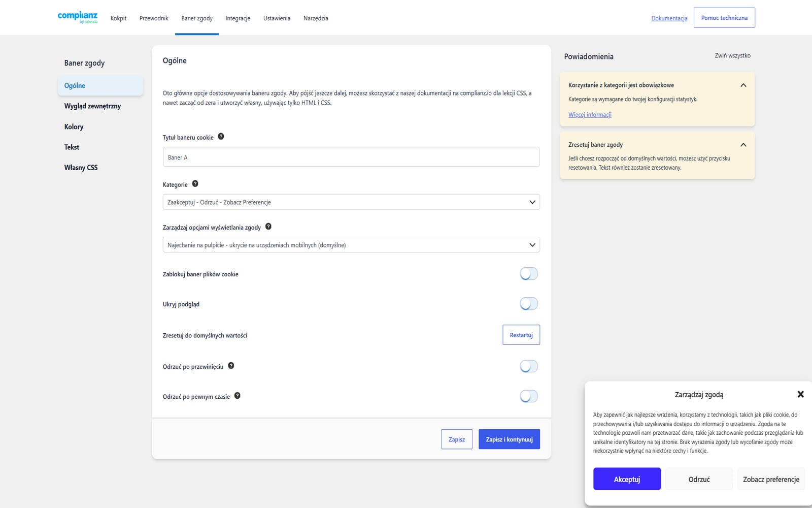Show help for Odrzuć po przewinięciu
Image resolution: width=812 pixels, height=508 pixels.
[231, 366]
